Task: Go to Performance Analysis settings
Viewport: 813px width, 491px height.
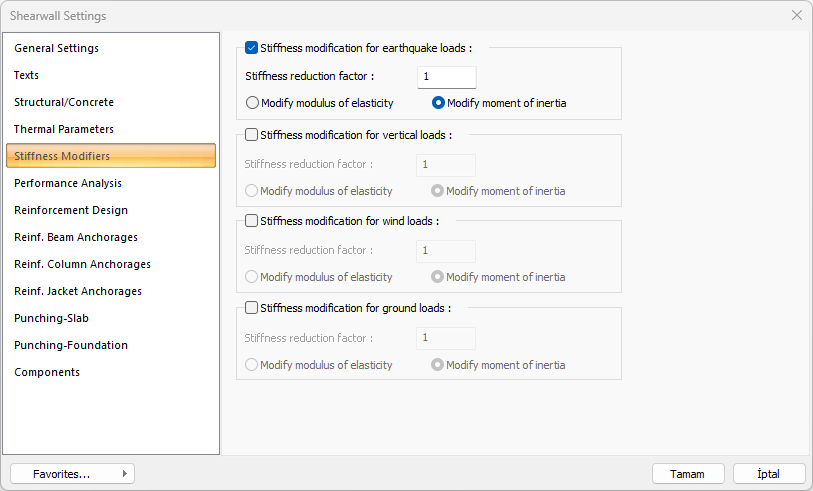Action: [68, 183]
